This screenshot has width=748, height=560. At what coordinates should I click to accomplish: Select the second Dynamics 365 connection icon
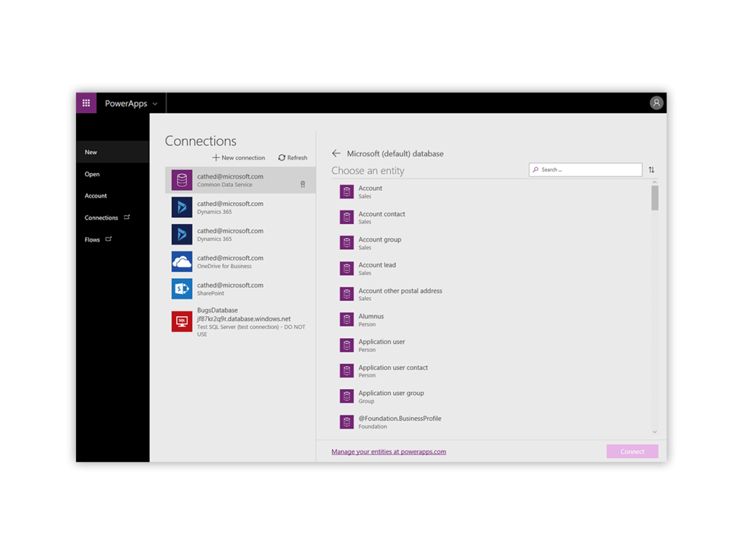click(x=182, y=234)
